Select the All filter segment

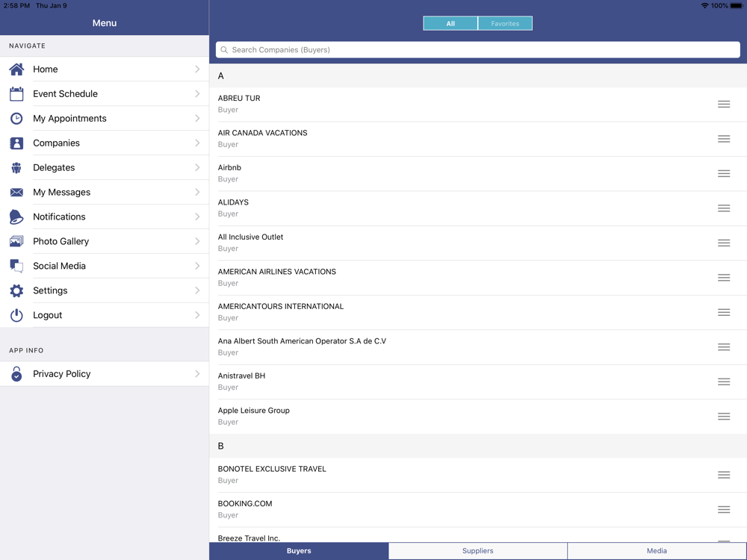coord(450,23)
